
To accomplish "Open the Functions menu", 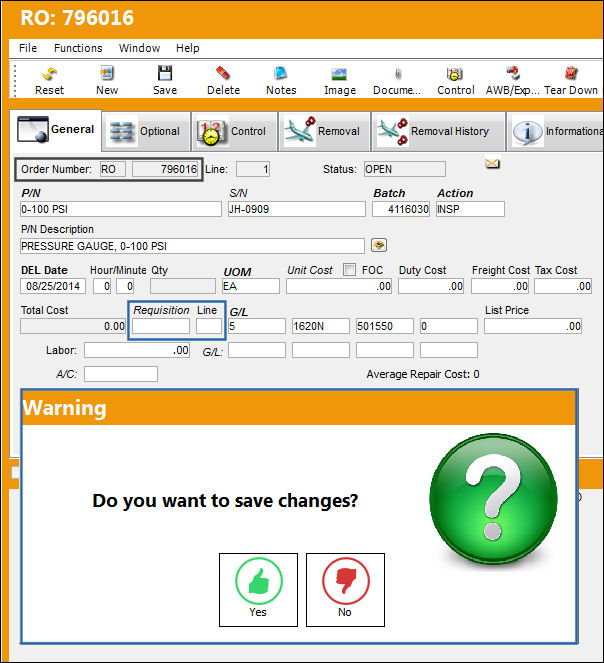I will click(78, 48).
